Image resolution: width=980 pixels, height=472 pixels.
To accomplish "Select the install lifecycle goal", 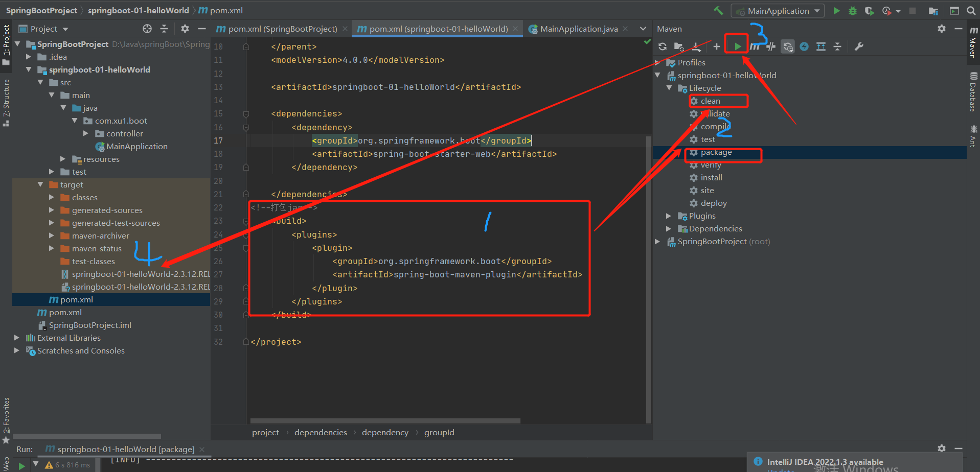I will (711, 178).
